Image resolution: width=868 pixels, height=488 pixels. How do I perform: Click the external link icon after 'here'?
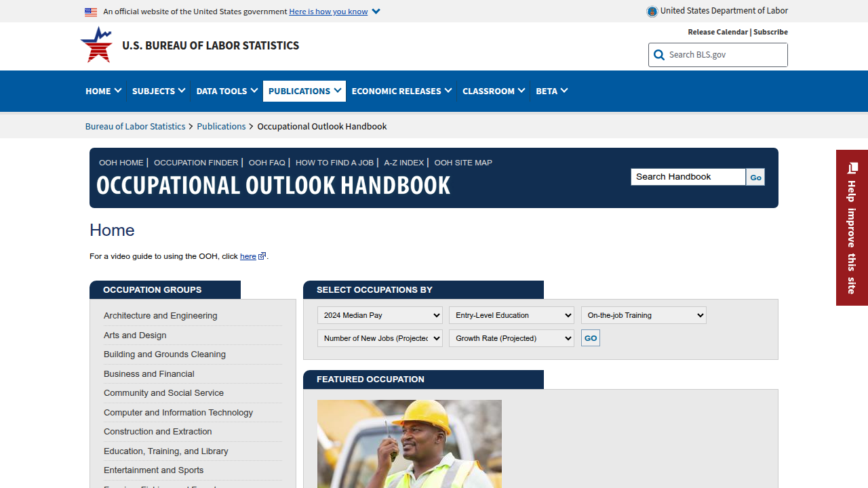262,256
